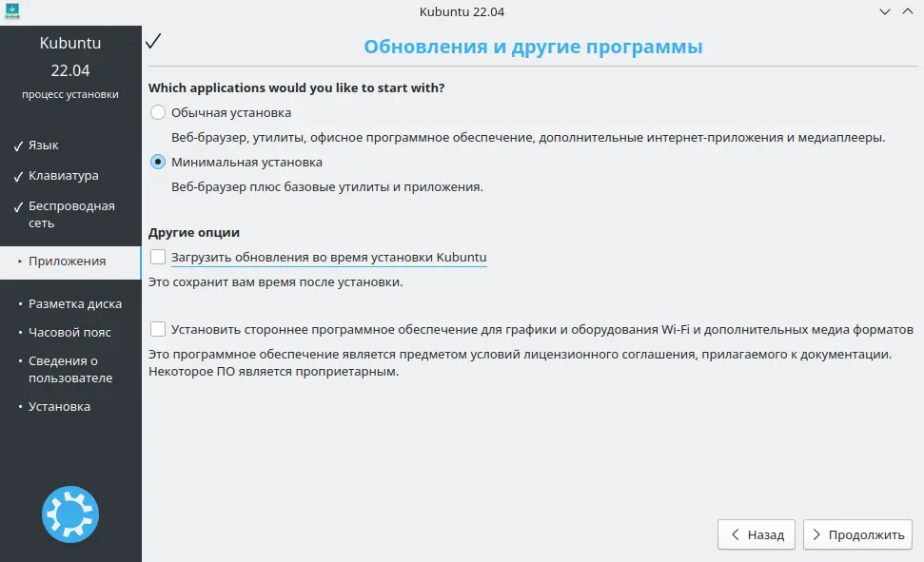
Task: Select Минимальная установка radio button
Action: [x=158, y=162]
